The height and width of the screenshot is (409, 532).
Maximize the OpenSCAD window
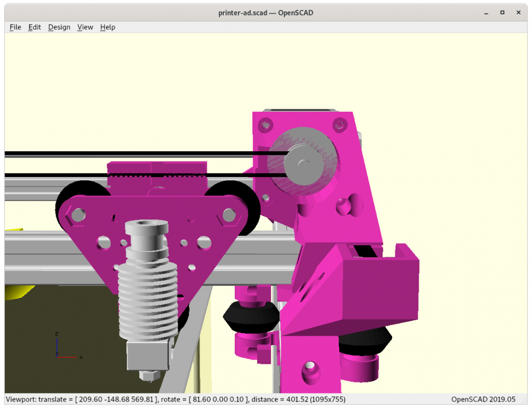tap(502, 12)
